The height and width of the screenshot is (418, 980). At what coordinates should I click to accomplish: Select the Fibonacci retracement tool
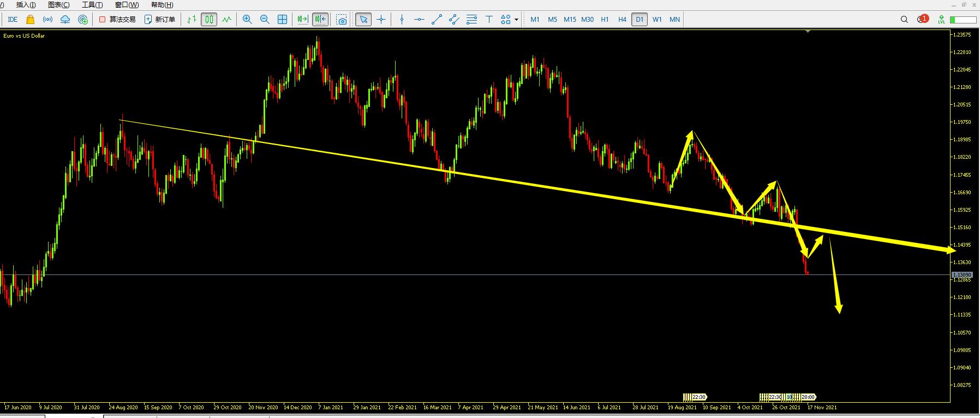point(471,20)
